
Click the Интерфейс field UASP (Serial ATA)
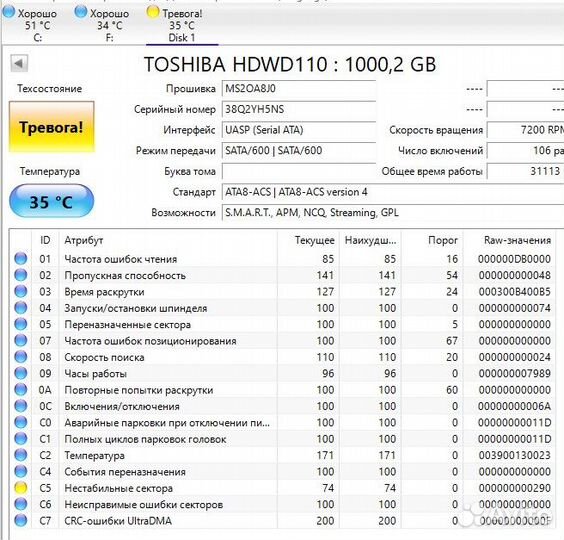tap(299, 130)
